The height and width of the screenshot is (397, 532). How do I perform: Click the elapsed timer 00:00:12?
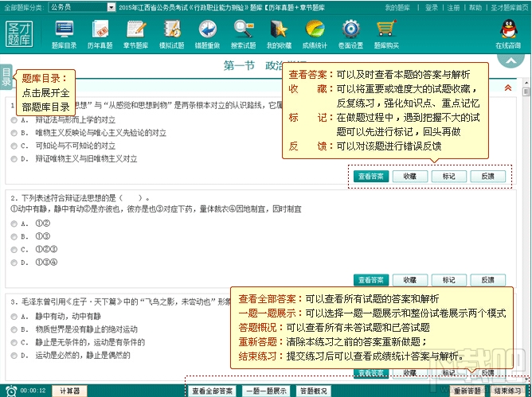[33, 391]
